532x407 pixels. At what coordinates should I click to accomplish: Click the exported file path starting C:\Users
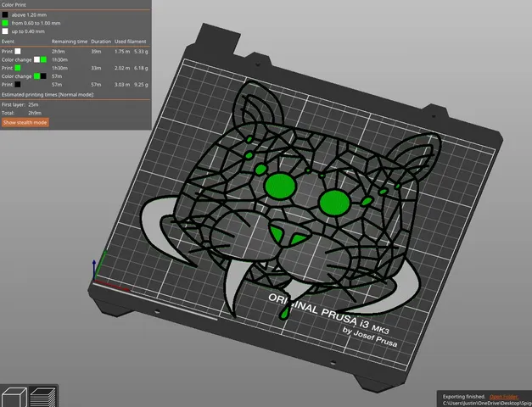pyautogui.click(x=487, y=404)
